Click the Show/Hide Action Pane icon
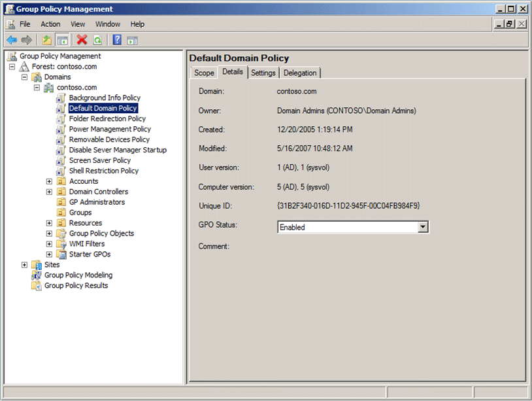 132,40
